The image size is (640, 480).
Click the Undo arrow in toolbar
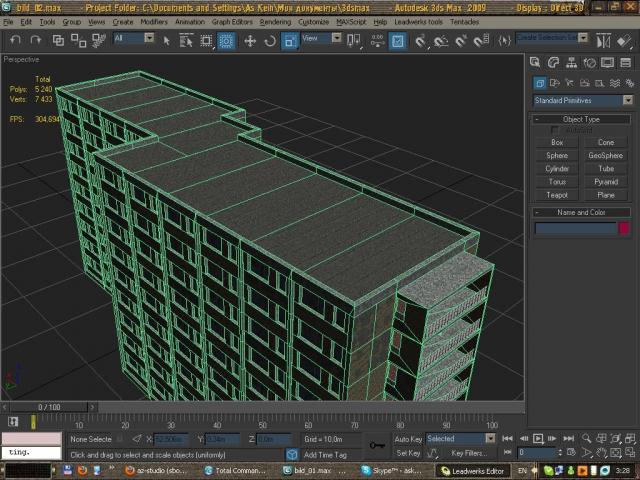coord(16,40)
